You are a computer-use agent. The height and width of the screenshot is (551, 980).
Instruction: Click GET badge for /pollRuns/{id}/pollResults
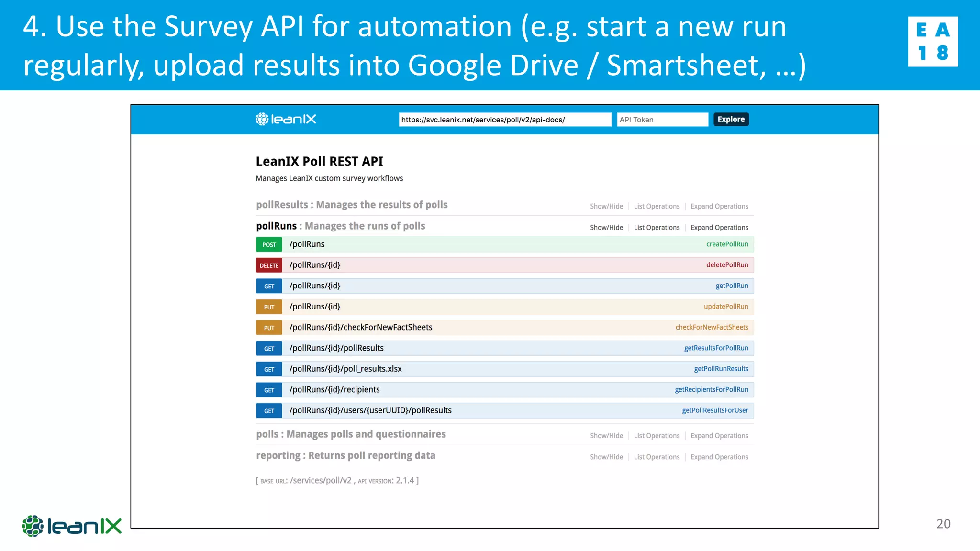269,348
